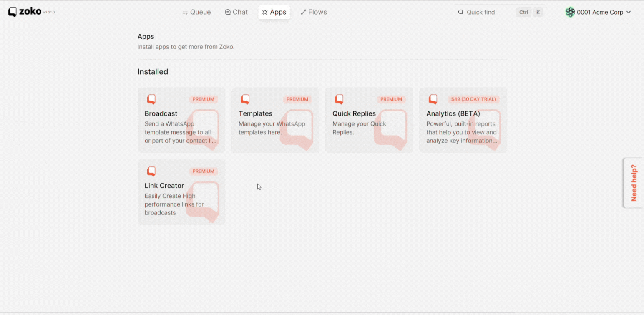Switch to the Chat tab
This screenshot has width=644, height=315.
click(236, 12)
